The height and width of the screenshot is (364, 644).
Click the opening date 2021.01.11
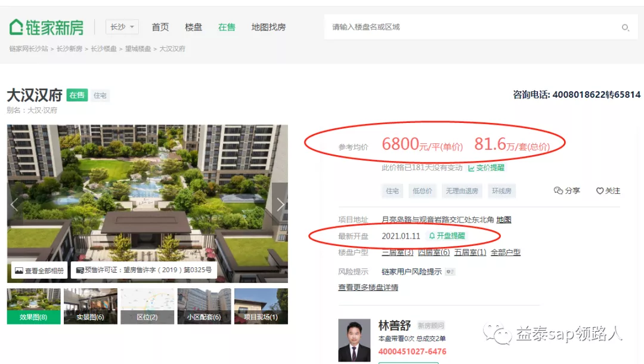click(x=401, y=236)
